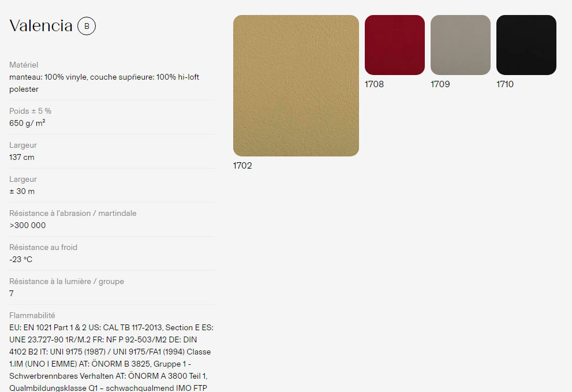Click the Matériel label
572x392 pixels.
[x=24, y=65]
